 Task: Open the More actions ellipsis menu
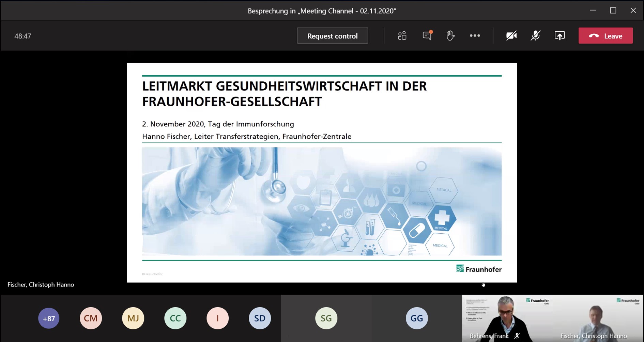[475, 36]
